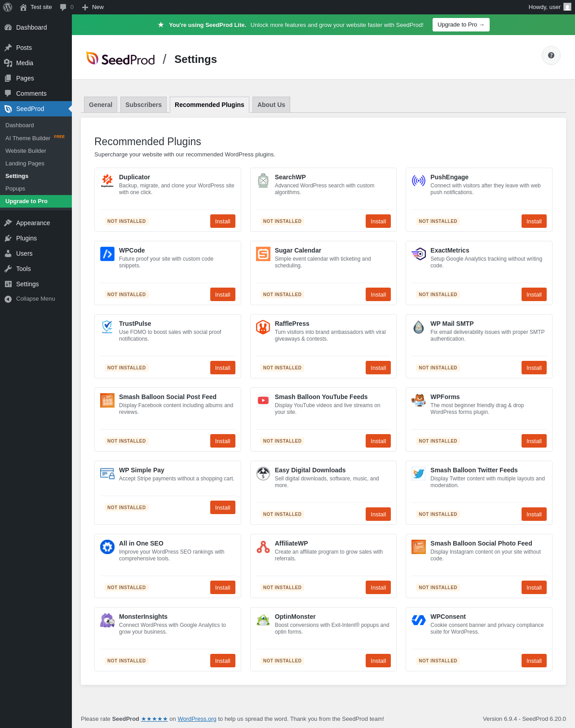The width and height of the screenshot is (575, 728).
Task: Click the WP Simple Pay icon
Action: pos(107,474)
